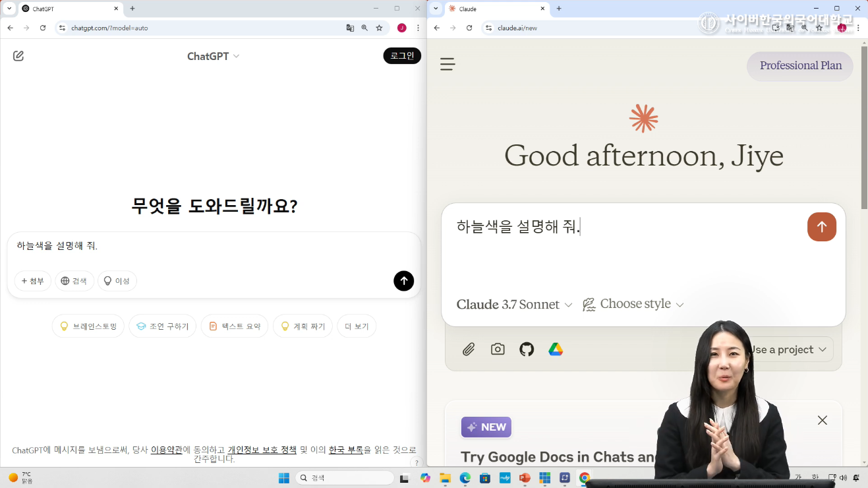868x488 pixels.
Task: Click the chatgpt.com address bar
Action: pos(204,28)
